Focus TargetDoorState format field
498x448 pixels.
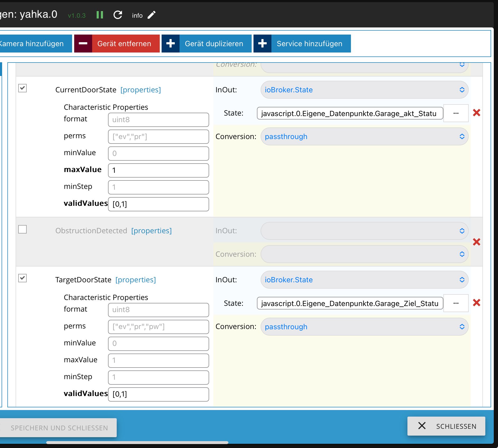158,310
